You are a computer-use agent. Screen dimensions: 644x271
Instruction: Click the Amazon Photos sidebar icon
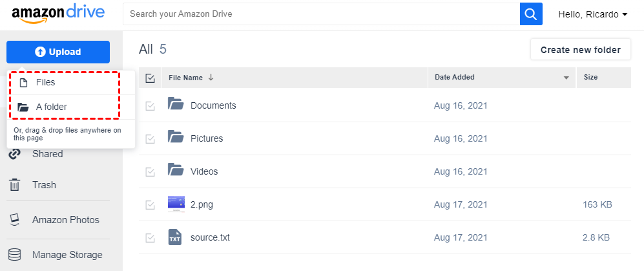(x=14, y=220)
